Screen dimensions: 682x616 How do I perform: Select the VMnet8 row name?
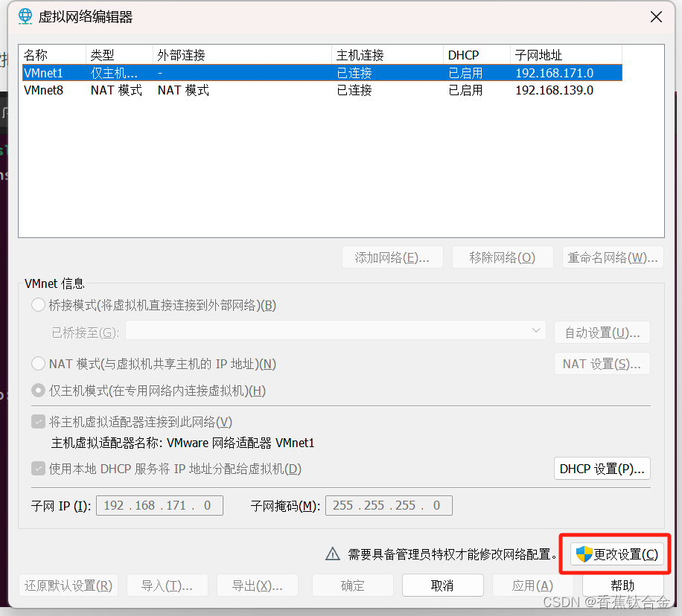(43, 90)
